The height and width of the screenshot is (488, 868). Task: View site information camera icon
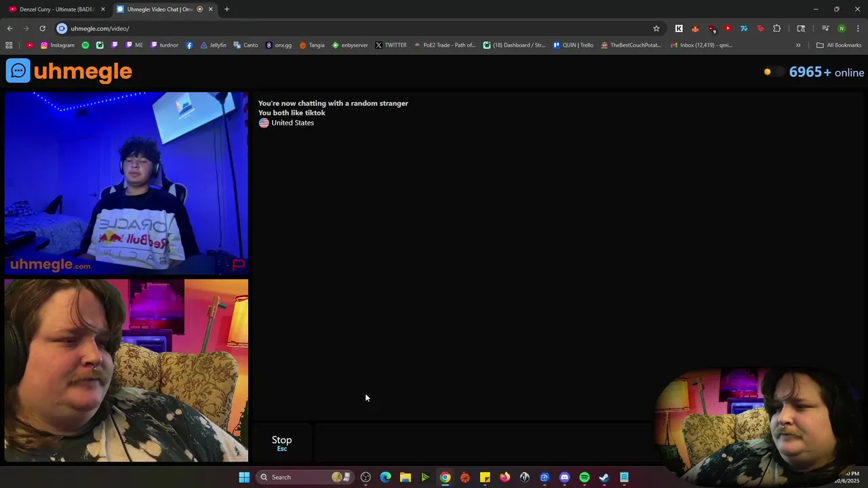(62, 28)
